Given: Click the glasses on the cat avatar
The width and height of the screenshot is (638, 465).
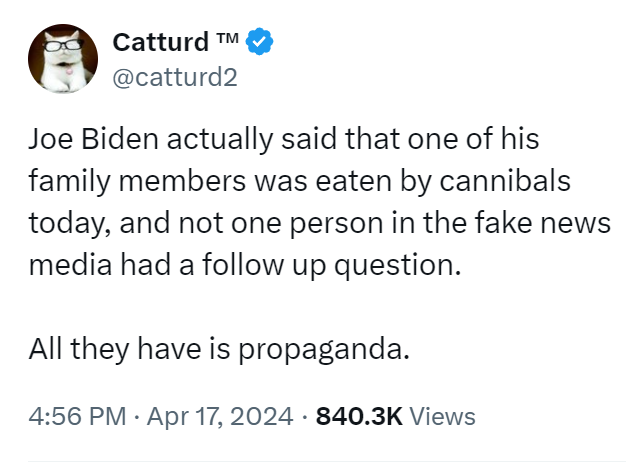Looking at the screenshot, I should point(61,46).
